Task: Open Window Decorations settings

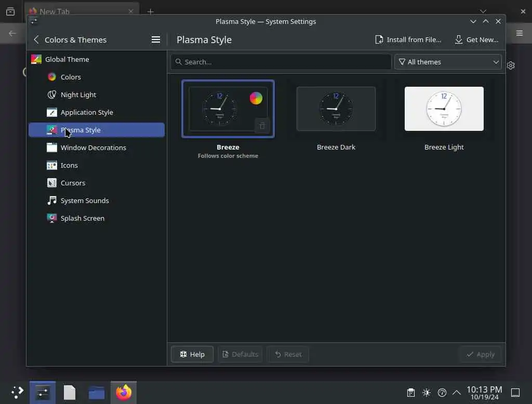Action: pos(96,147)
